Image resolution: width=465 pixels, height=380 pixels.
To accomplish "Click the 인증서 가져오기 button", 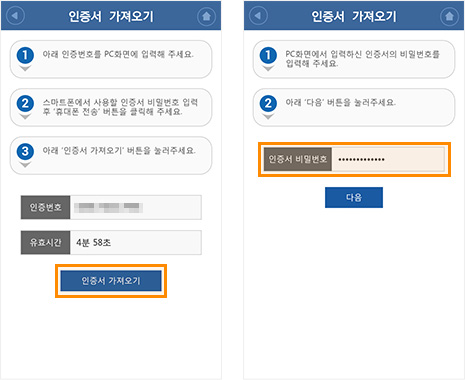I will tap(111, 281).
